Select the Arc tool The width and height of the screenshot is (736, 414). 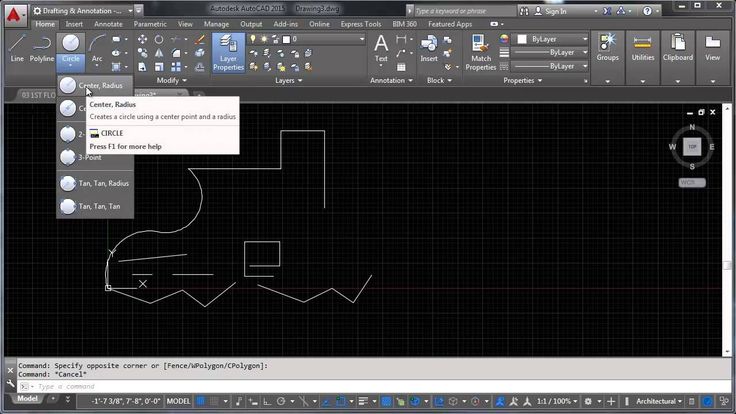click(97, 48)
